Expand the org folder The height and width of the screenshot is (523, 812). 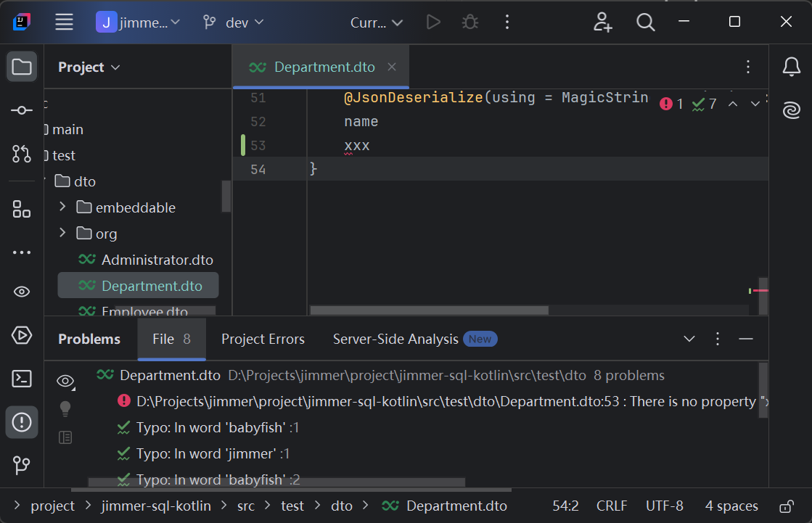pos(62,234)
